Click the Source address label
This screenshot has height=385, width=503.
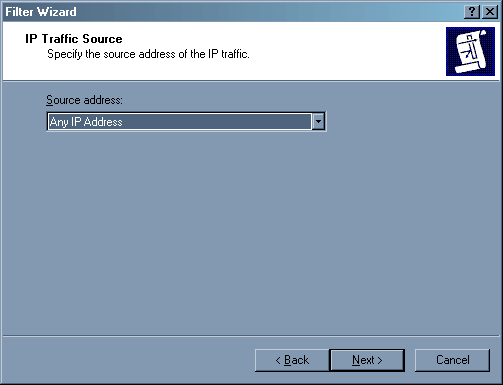(x=84, y=100)
